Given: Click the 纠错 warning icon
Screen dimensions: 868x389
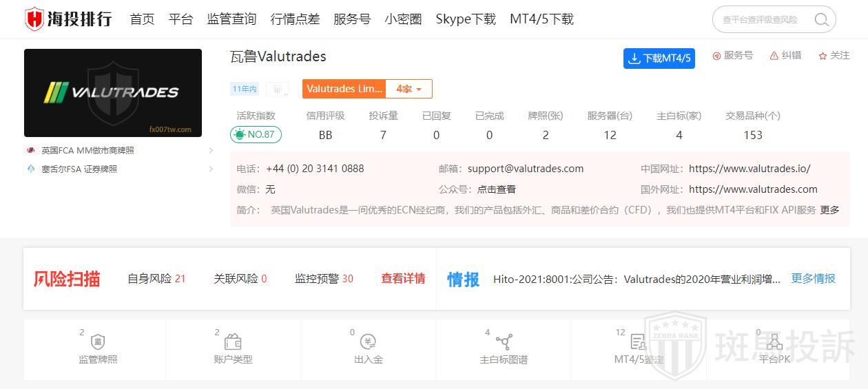Looking at the screenshot, I should click(774, 56).
